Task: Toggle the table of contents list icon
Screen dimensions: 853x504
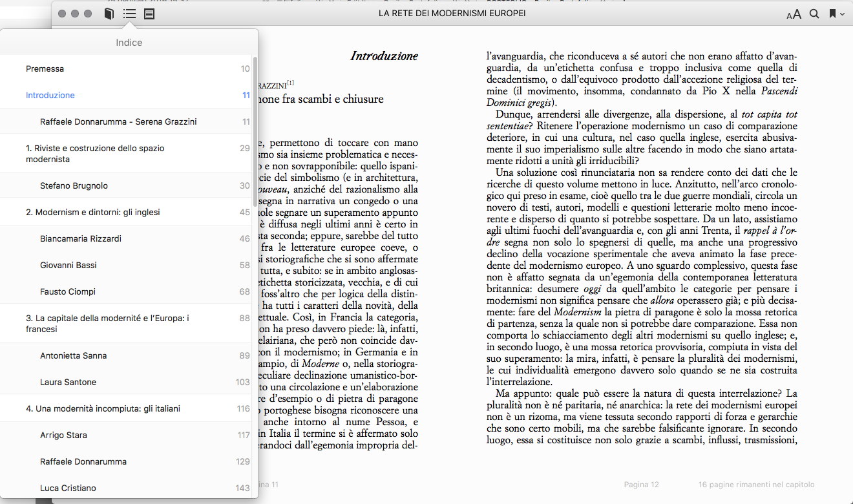Action: [129, 14]
